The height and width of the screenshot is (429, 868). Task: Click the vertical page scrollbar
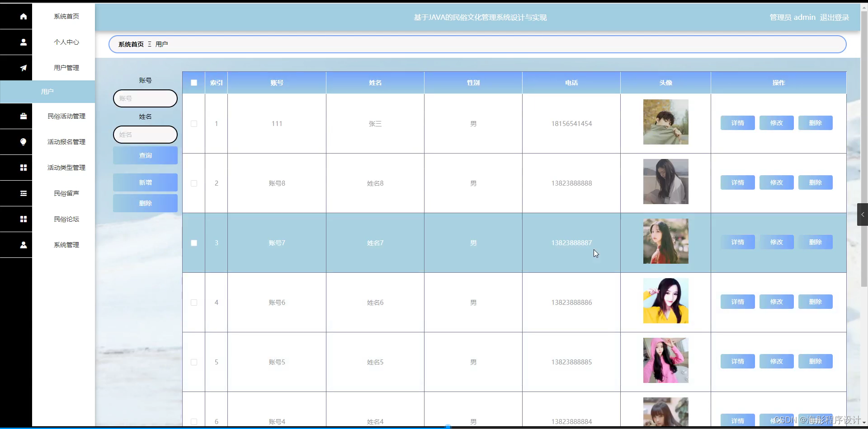pyautogui.click(x=864, y=149)
